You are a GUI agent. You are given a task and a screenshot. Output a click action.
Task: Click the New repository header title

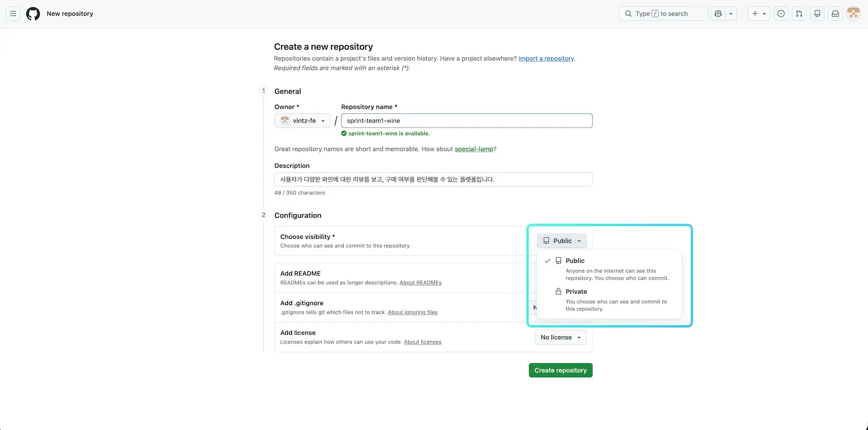pos(70,14)
